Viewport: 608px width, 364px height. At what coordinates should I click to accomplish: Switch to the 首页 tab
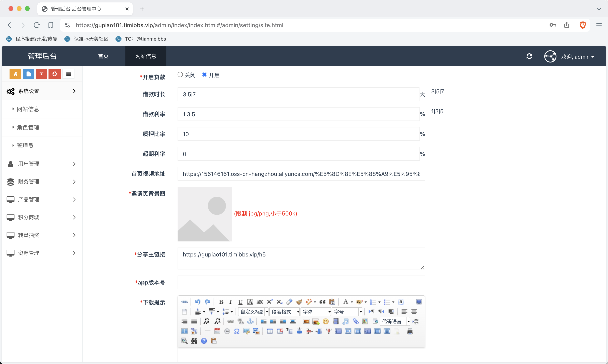(103, 56)
